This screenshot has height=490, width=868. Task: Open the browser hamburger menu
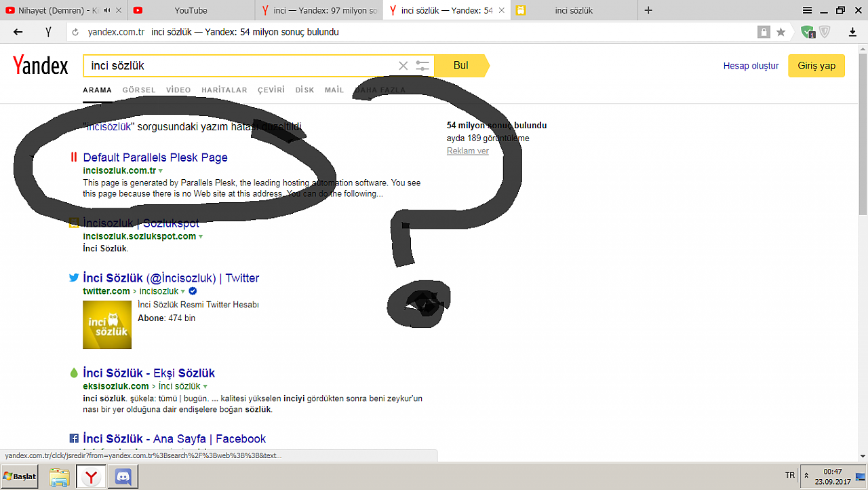tap(807, 10)
